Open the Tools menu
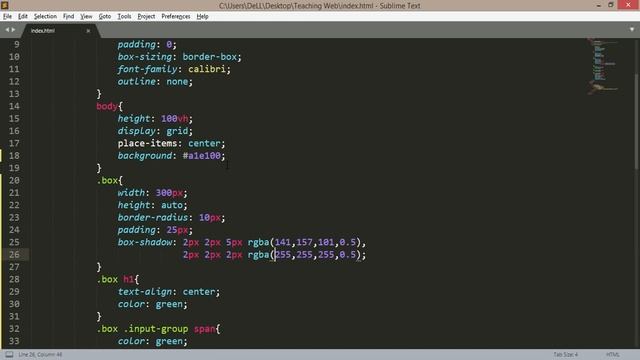 coord(124,16)
